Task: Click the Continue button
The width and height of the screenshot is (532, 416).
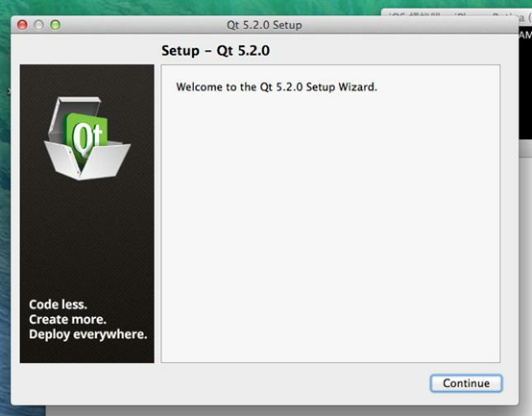Action: point(466,383)
